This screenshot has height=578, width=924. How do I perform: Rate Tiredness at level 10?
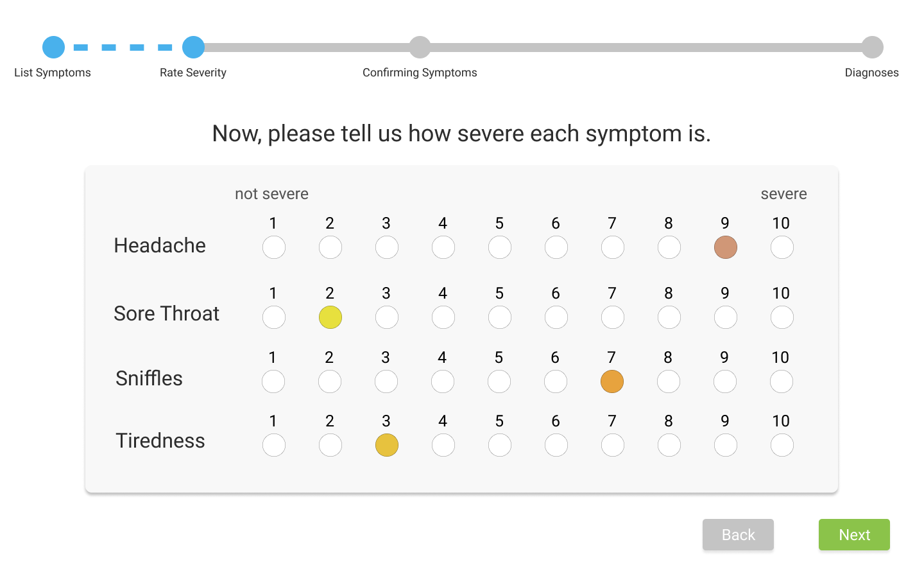pyautogui.click(x=782, y=444)
